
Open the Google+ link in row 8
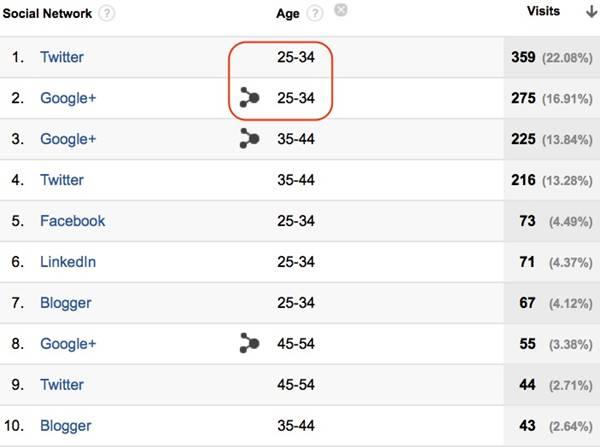point(68,344)
